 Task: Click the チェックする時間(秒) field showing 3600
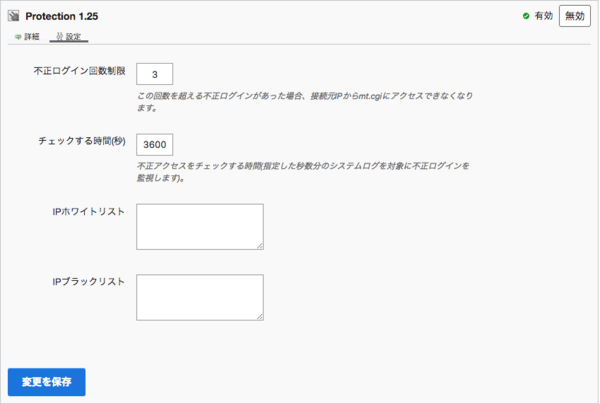point(154,144)
